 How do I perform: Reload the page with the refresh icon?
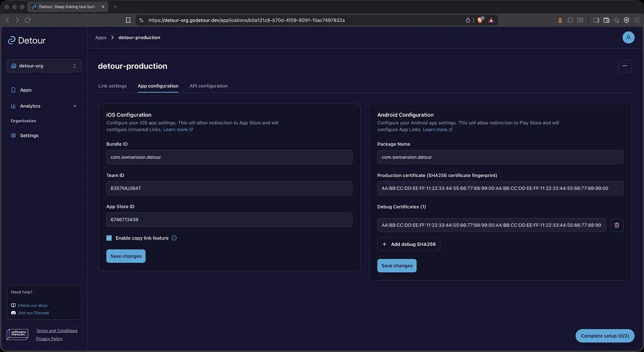(x=28, y=20)
